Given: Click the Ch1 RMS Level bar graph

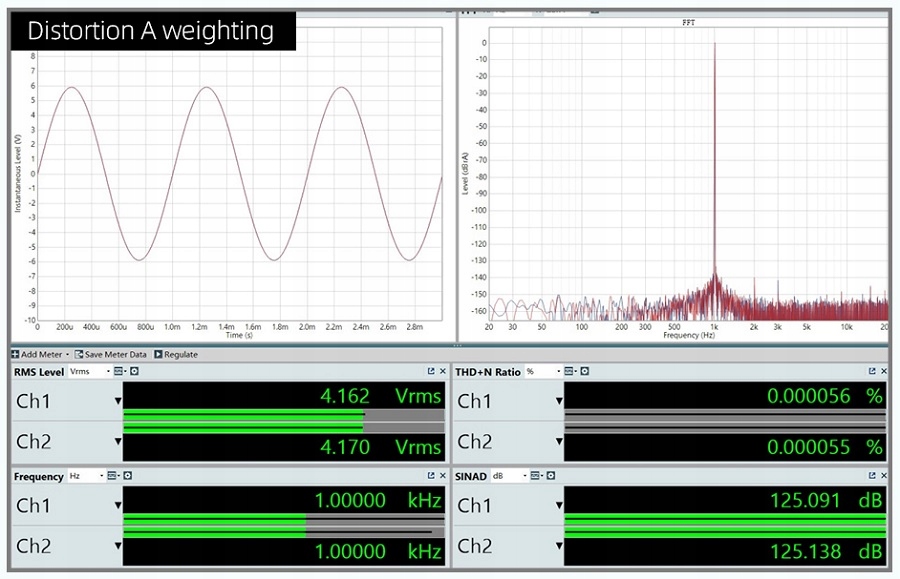Looking at the screenshot, I should (x=243, y=415).
